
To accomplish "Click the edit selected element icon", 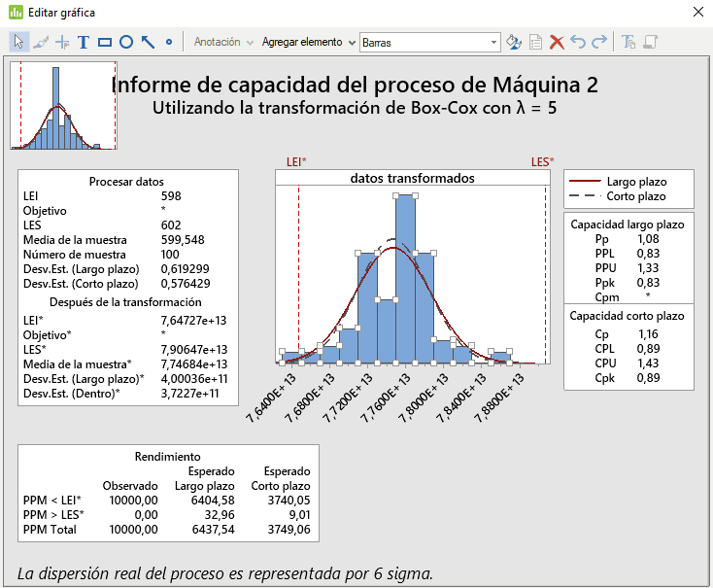I will point(515,42).
